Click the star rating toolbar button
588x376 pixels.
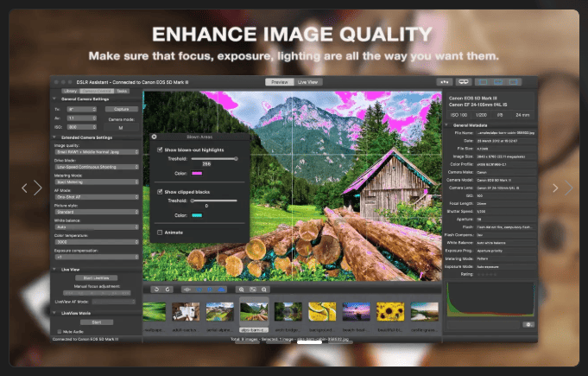(445, 82)
